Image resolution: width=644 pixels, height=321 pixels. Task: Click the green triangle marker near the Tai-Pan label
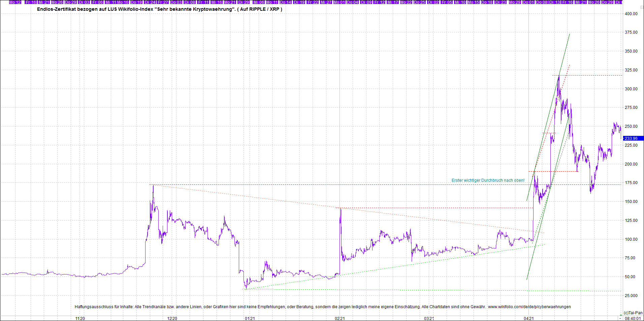[x=621, y=315]
